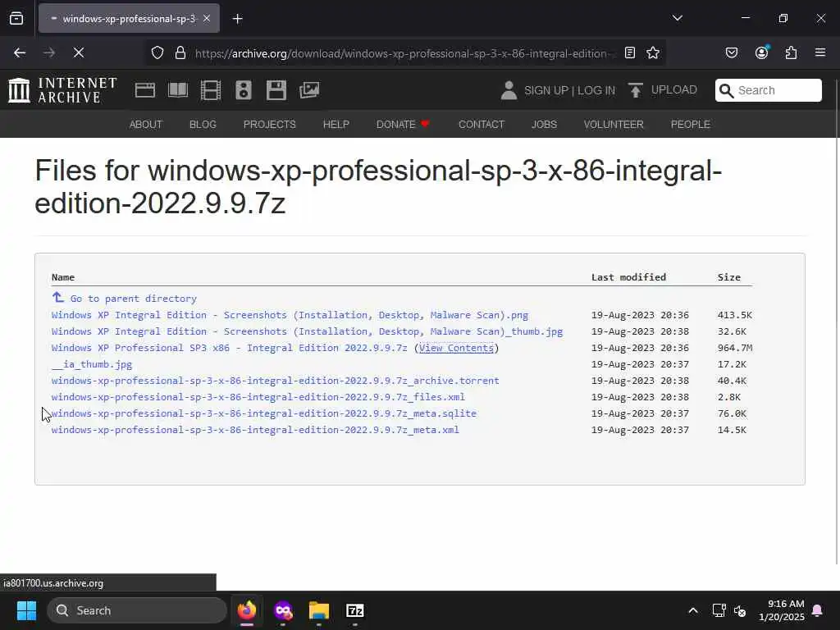Open VOLUNTEER menu item
The width and height of the screenshot is (840, 630).
(614, 125)
